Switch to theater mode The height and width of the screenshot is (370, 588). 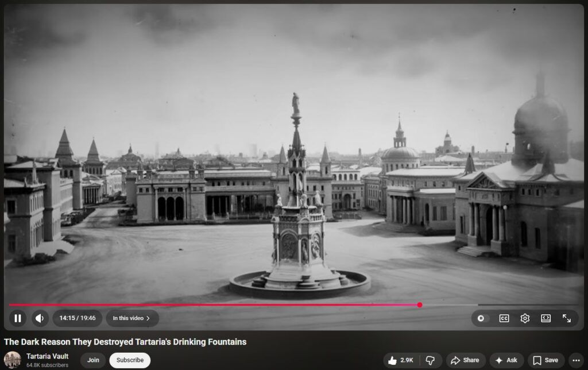pos(546,318)
